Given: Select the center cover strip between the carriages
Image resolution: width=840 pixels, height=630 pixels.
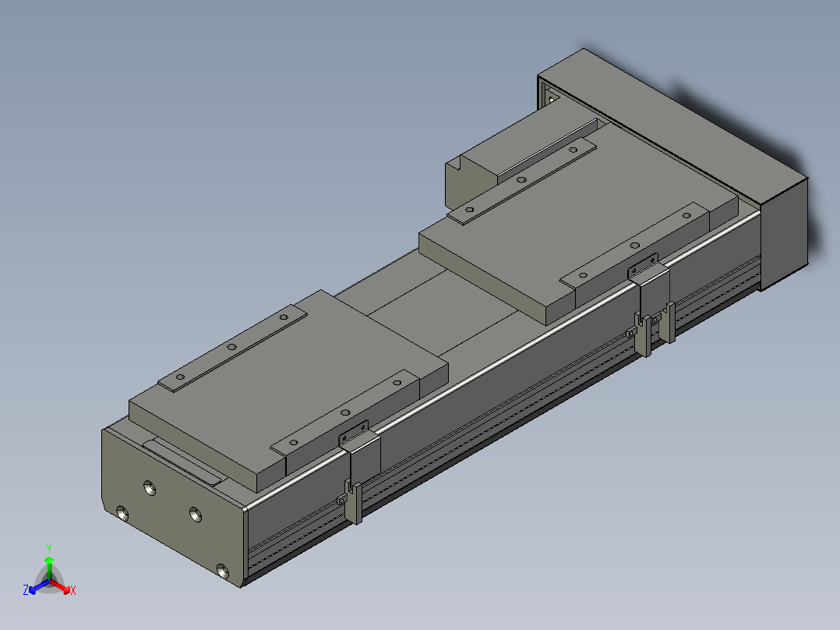Looking at the screenshot, I should point(445,311).
